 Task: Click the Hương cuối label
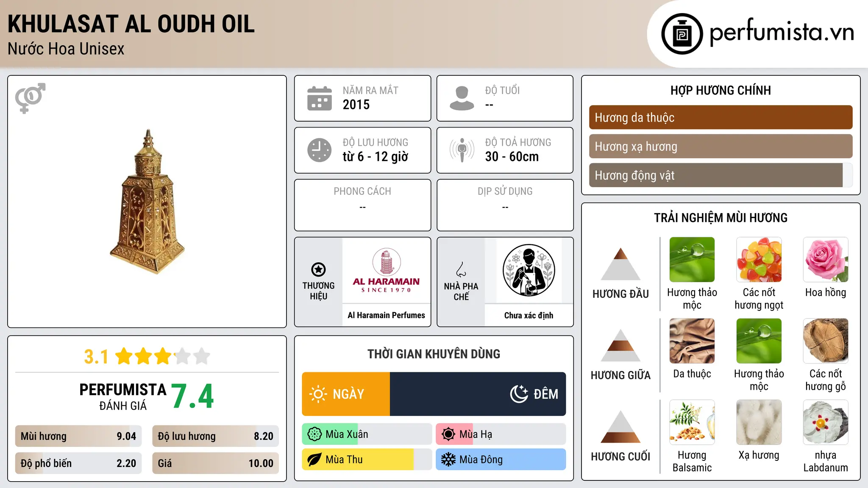click(620, 457)
